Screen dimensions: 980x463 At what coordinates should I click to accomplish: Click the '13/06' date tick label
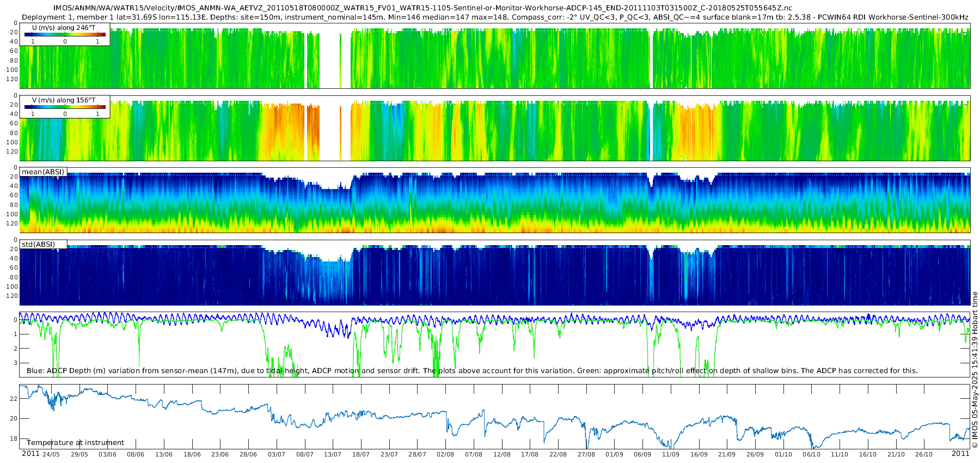[x=164, y=454]
